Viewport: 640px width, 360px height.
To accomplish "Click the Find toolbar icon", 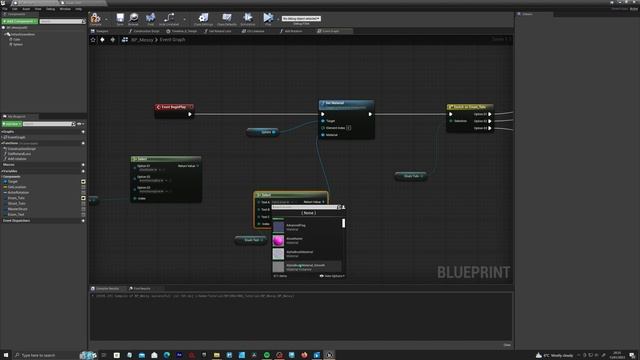I will [151, 18].
